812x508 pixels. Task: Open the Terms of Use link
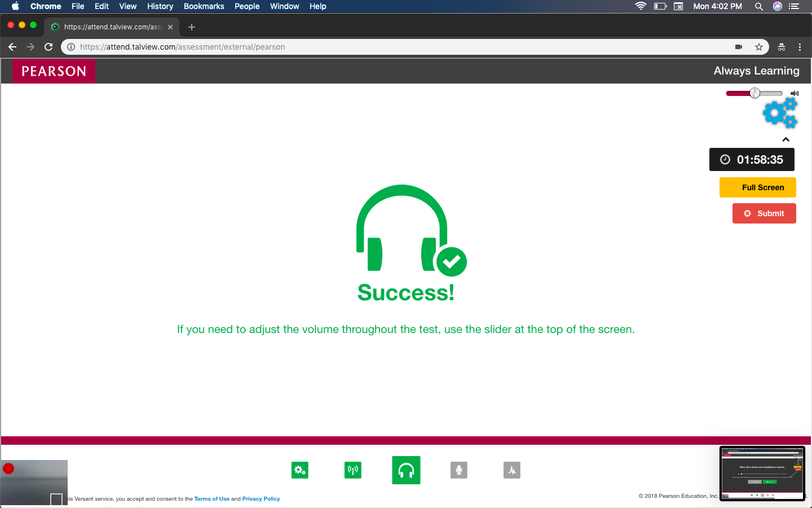212,499
